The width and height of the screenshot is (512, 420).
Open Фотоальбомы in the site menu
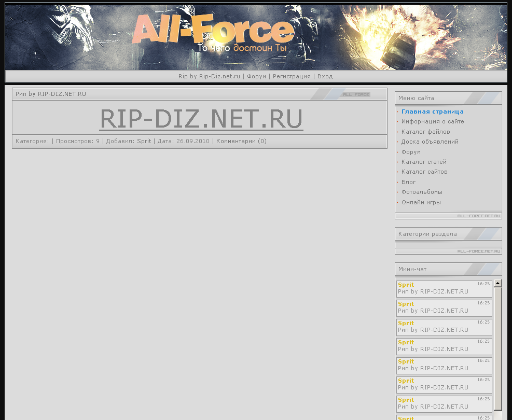[x=422, y=192]
